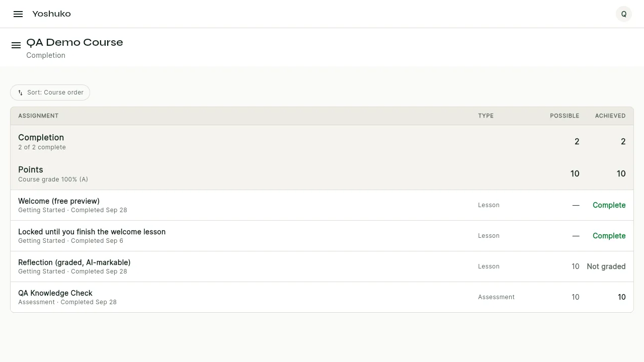
Task: Click the ASSIGNMENT column header
Action: 38,116
